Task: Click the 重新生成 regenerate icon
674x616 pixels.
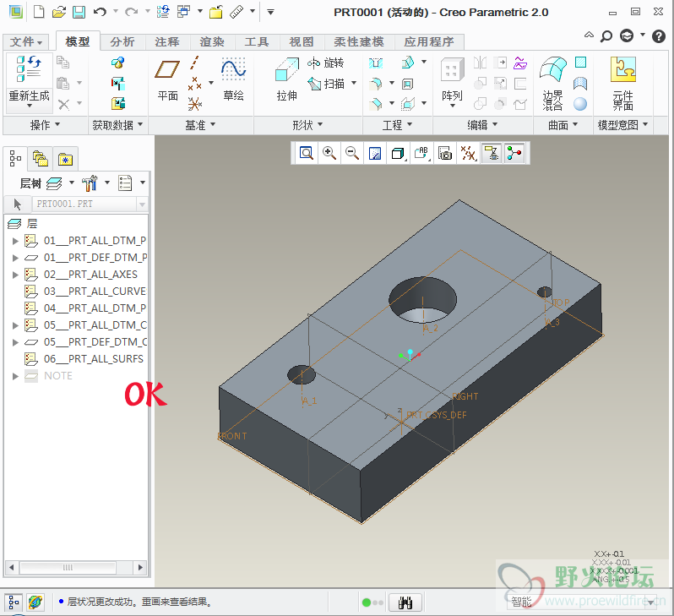Action: pyautogui.click(x=29, y=68)
